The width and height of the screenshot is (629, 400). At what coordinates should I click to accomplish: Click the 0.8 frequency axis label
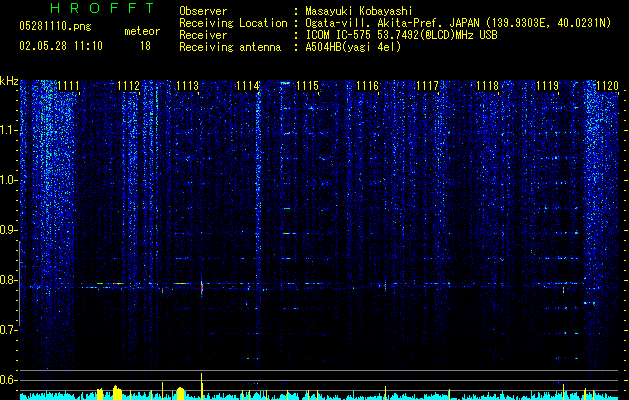point(9,280)
